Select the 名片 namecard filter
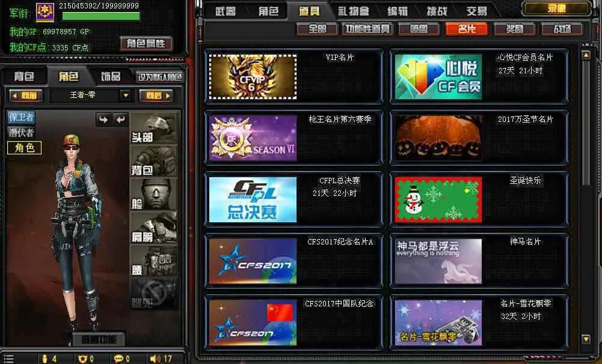Image resolution: width=602 pixels, height=364 pixels. coord(467,29)
